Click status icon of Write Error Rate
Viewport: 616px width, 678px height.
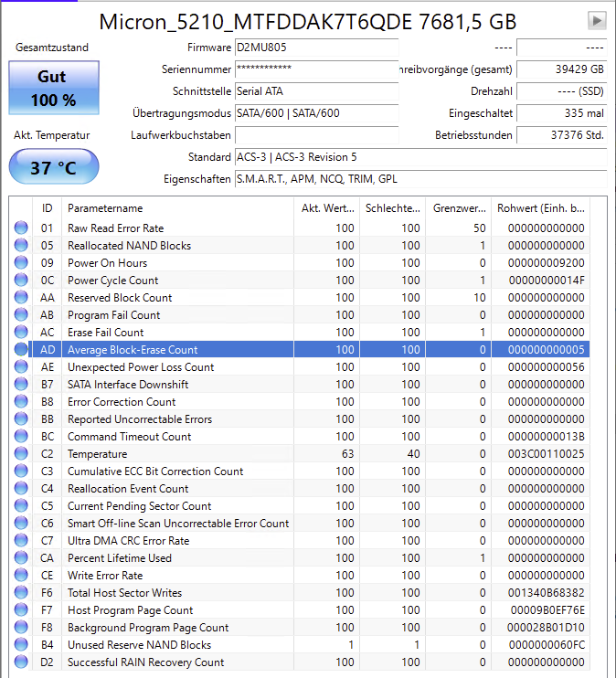pos(21,575)
